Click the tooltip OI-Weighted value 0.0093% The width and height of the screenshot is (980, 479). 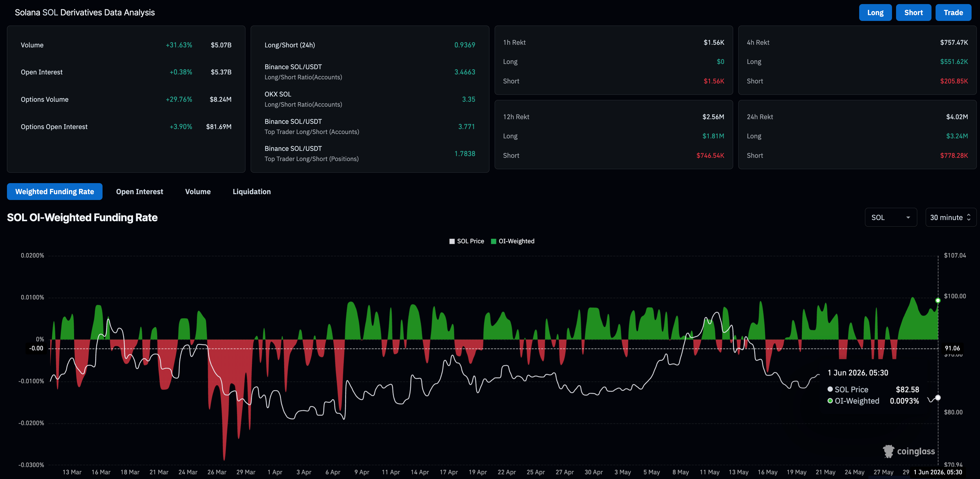pos(904,401)
